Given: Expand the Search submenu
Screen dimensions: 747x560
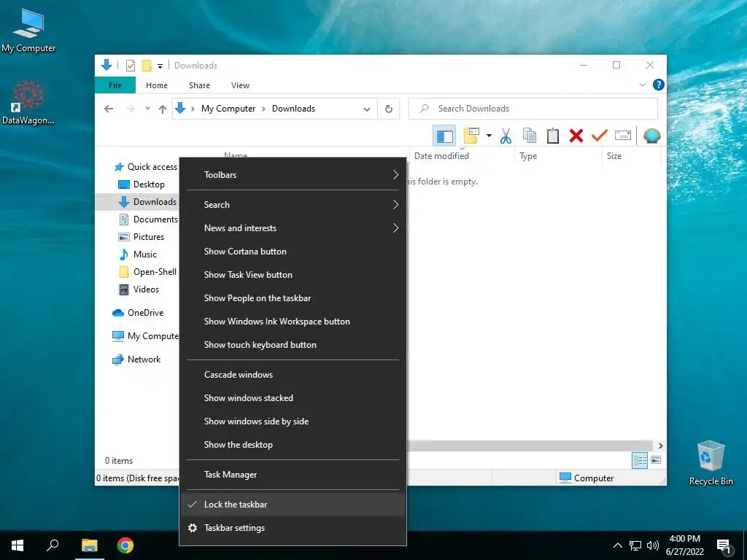Looking at the screenshot, I should click(293, 205).
